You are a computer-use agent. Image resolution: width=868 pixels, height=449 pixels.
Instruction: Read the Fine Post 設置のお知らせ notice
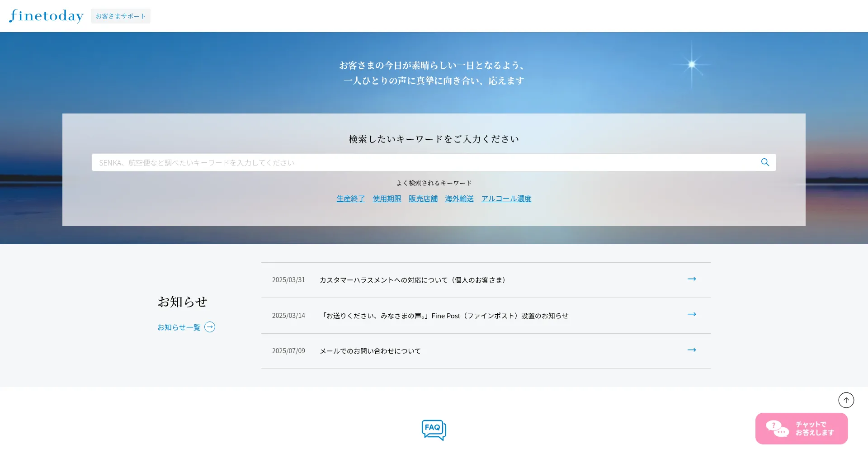tap(444, 316)
